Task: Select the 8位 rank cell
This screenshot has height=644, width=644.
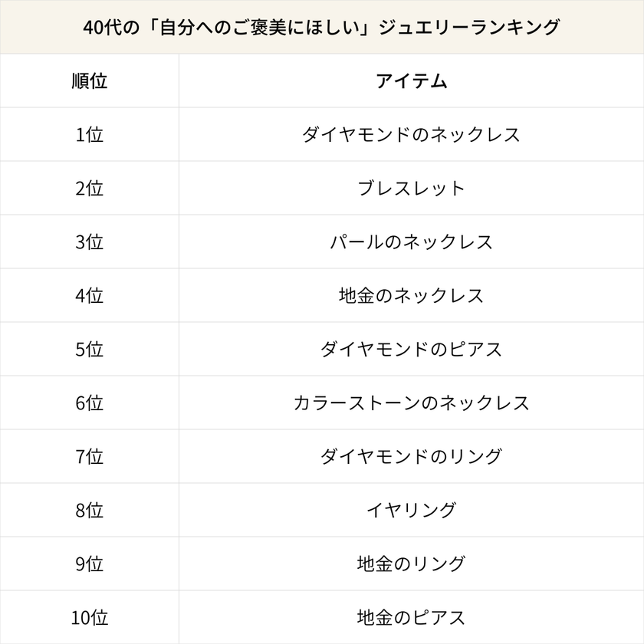Action: tap(89, 511)
